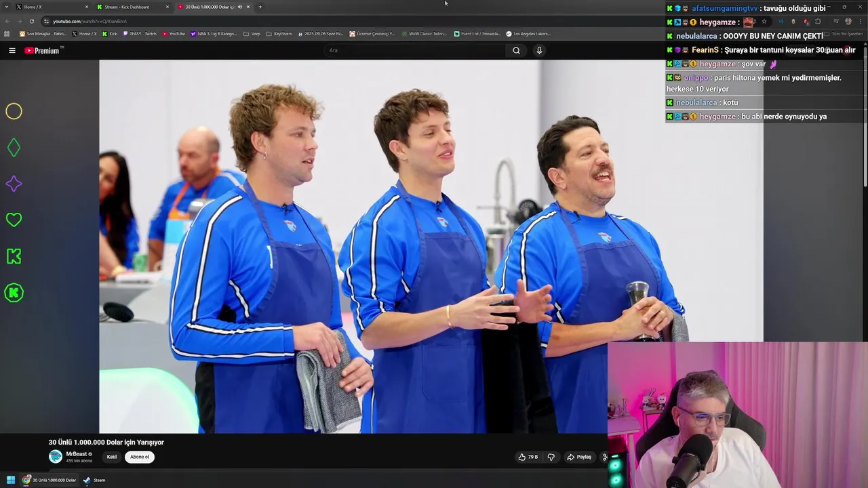
Task: Expand the KeyGivers bookmark folder
Action: coord(279,34)
